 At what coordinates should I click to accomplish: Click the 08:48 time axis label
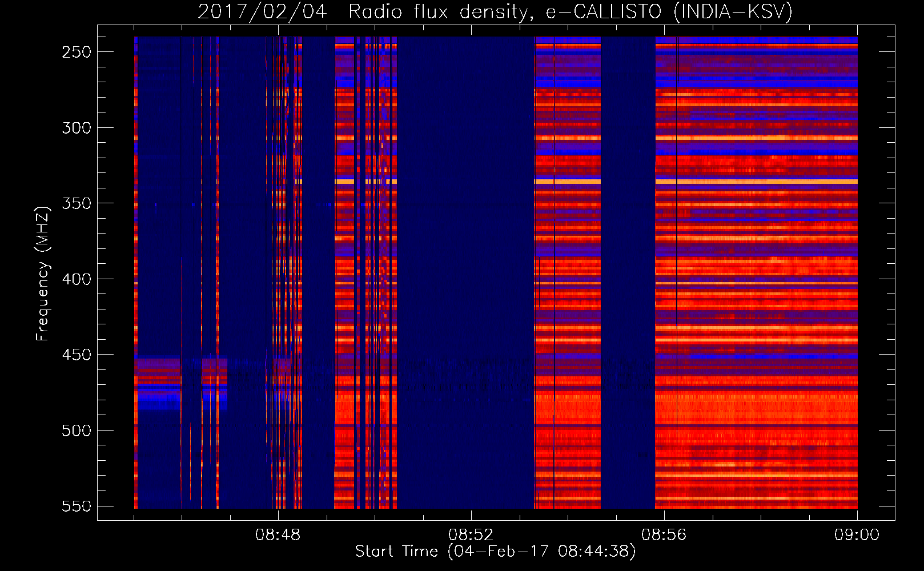pyautogui.click(x=278, y=535)
